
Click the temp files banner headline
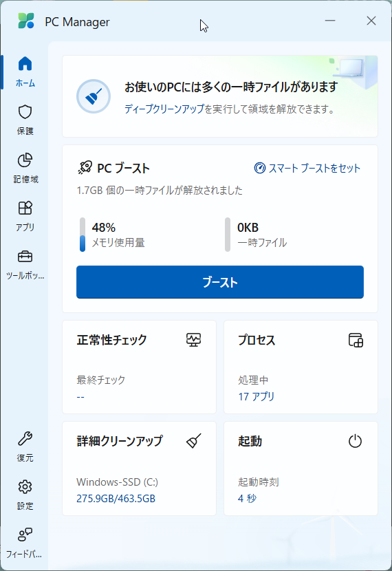tap(232, 87)
